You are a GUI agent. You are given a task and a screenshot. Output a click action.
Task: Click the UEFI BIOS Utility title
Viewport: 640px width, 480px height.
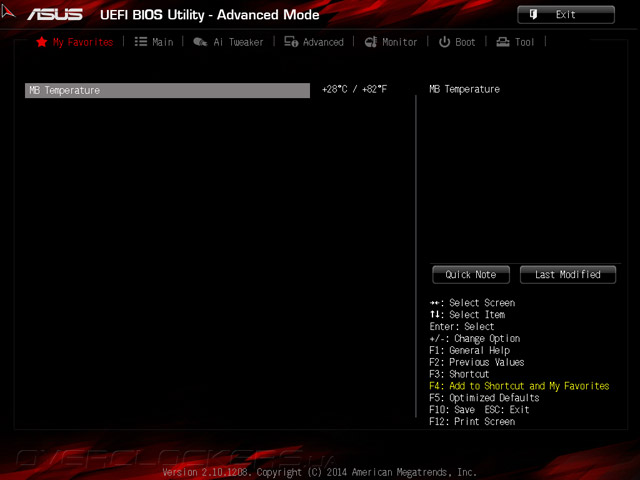pyautogui.click(x=210, y=15)
